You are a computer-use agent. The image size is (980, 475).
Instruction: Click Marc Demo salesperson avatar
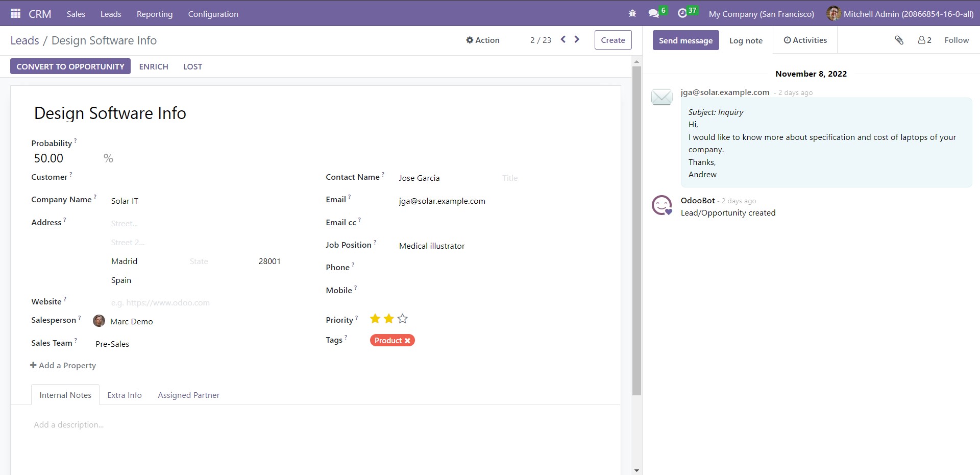[99, 321]
